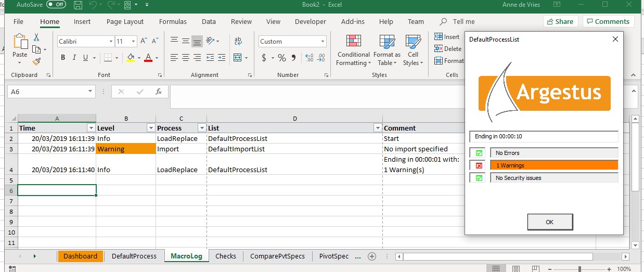Click the Share button
644x272 pixels.
(560, 21)
